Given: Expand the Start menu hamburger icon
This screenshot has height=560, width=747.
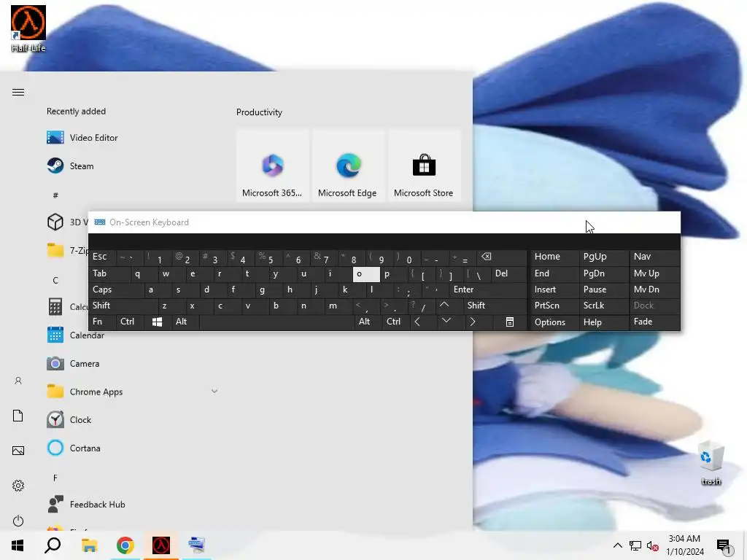Looking at the screenshot, I should tap(18, 93).
